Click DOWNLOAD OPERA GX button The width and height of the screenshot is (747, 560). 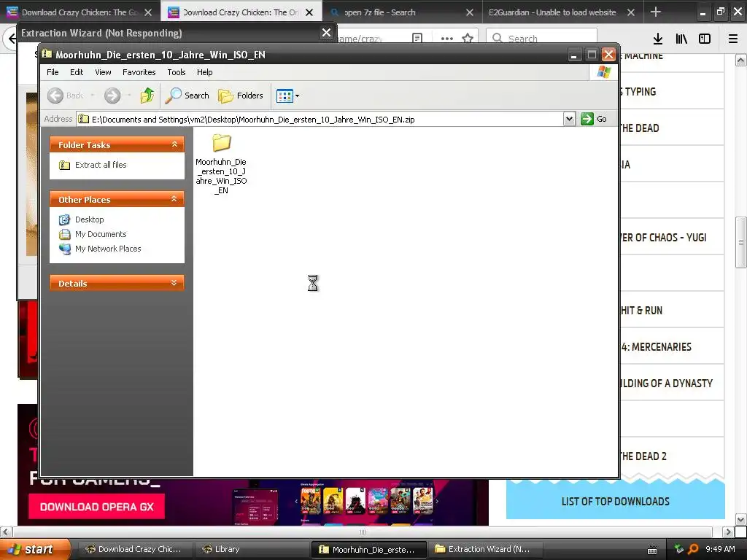[97, 507]
